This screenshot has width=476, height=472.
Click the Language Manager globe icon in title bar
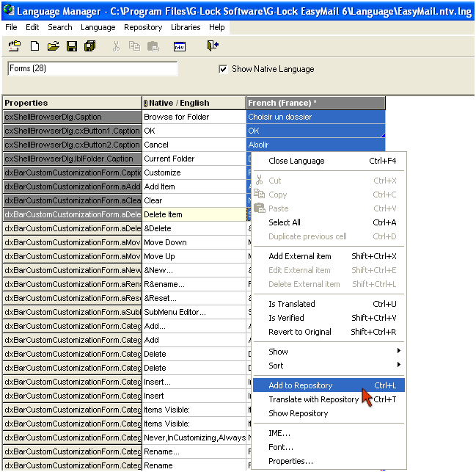(x=9, y=10)
